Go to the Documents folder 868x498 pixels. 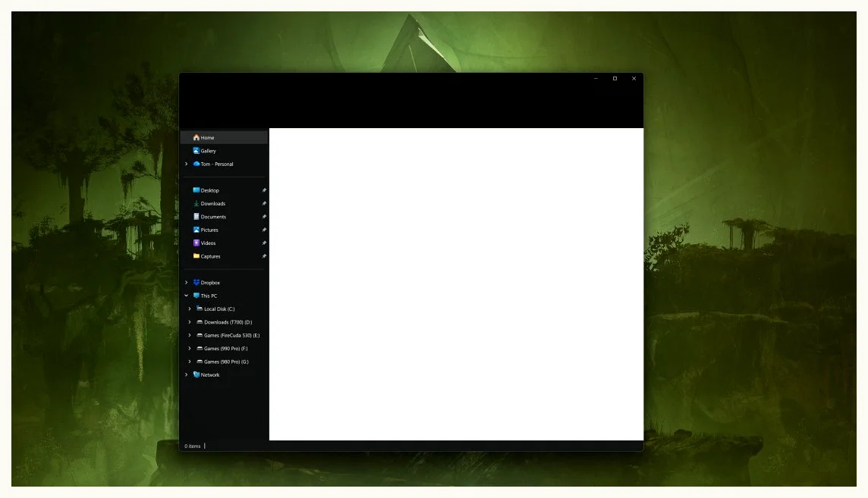click(x=212, y=217)
